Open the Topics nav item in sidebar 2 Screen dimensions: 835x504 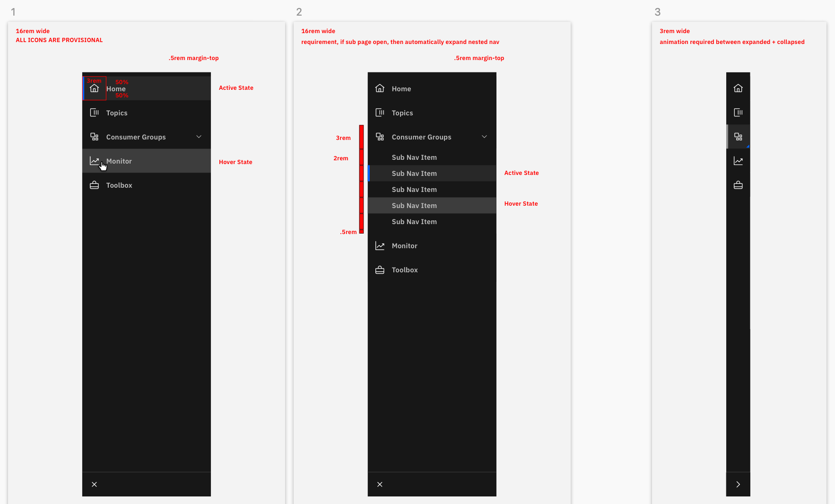coord(402,113)
